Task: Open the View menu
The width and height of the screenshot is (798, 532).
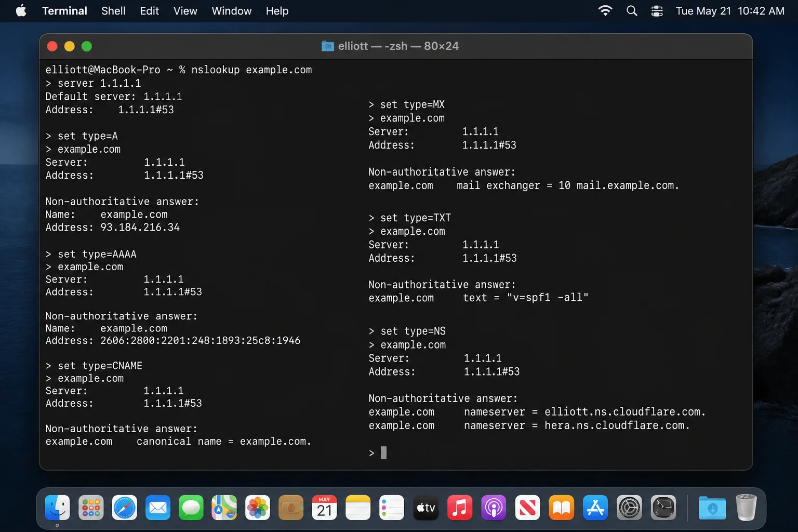Action: point(185,11)
